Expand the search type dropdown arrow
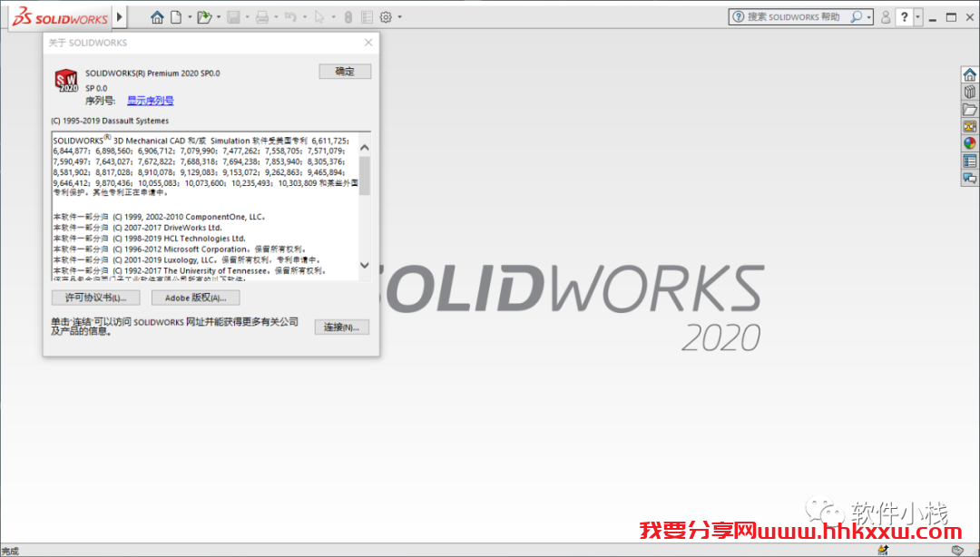The width and height of the screenshot is (980, 557). (x=868, y=17)
